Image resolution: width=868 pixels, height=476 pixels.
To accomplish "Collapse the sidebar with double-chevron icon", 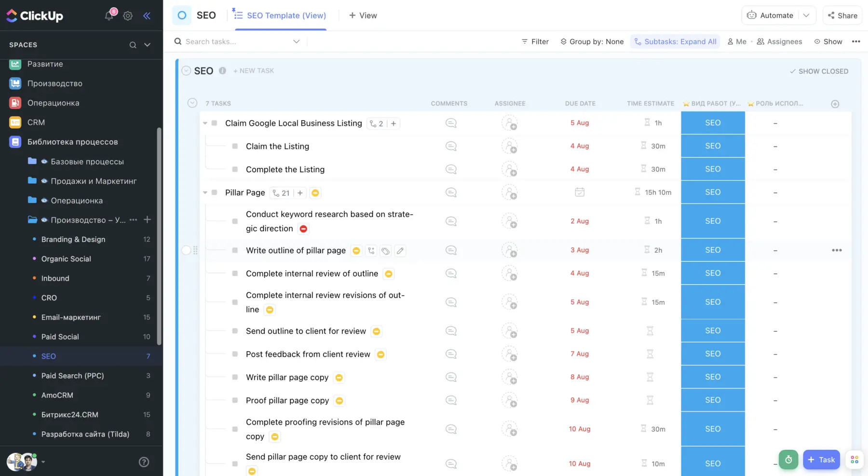I will click(x=147, y=16).
